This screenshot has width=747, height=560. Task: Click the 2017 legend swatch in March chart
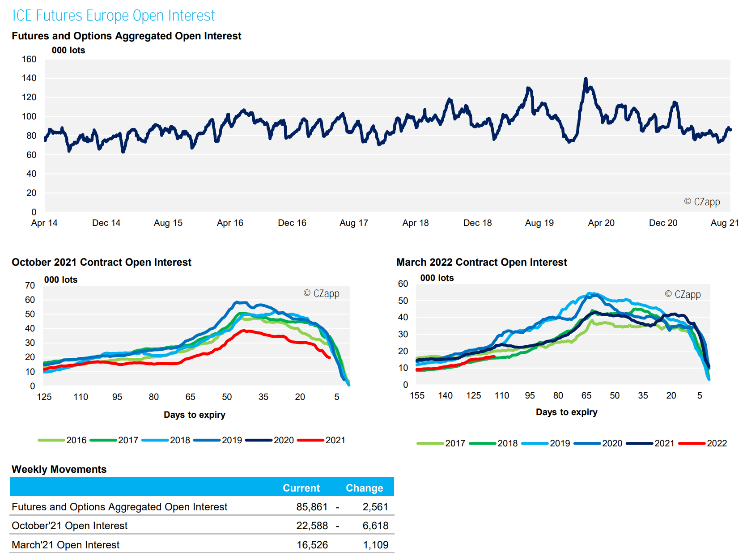click(430, 443)
